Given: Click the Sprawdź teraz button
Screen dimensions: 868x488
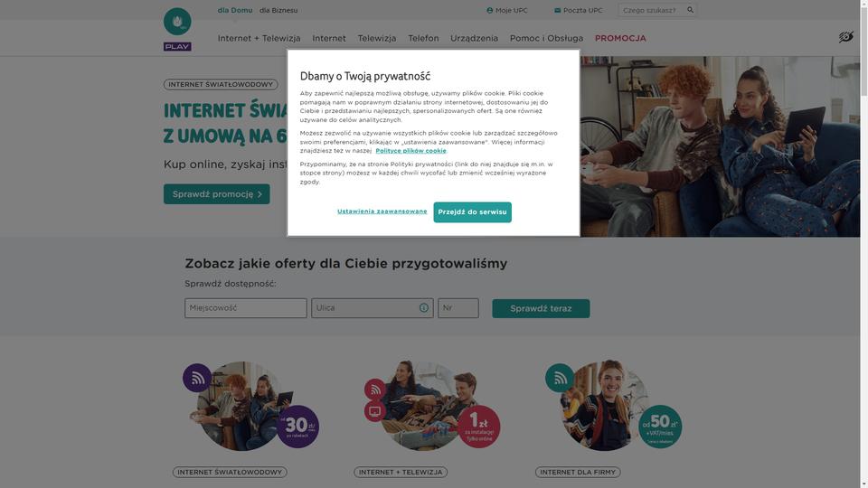Looking at the screenshot, I should [x=541, y=309].
